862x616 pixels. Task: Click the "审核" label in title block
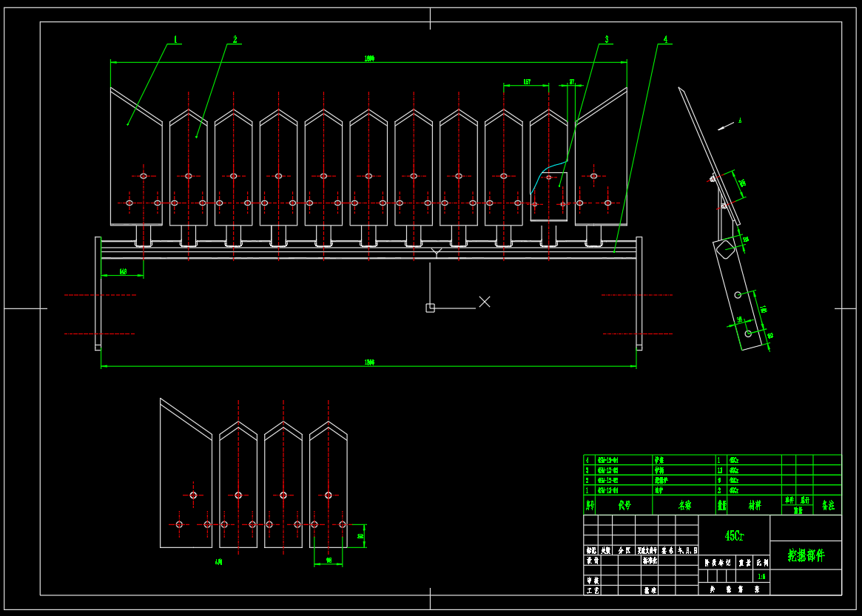pyautogui.click(x=593, y=581)
